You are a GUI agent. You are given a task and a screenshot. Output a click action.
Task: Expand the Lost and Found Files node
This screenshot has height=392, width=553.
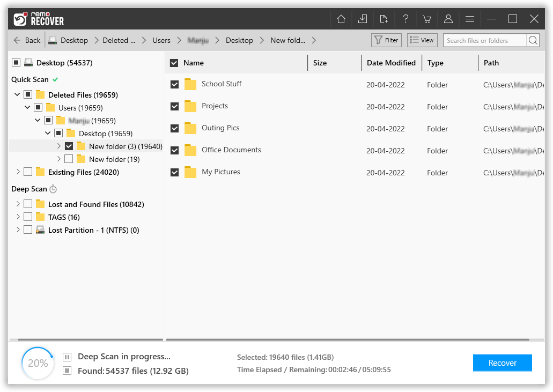pyautogui.click(x=17, y=204)
